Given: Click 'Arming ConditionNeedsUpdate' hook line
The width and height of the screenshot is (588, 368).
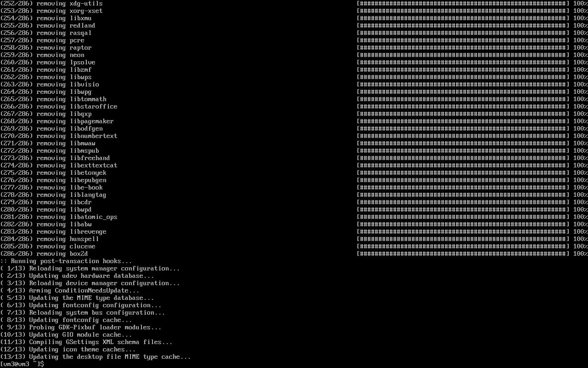Looking at the screenshot, I should 70,290.
